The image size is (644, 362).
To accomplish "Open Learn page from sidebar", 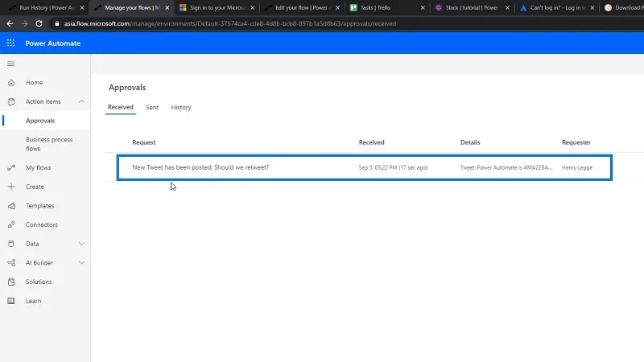I will (x=33, y=301).
